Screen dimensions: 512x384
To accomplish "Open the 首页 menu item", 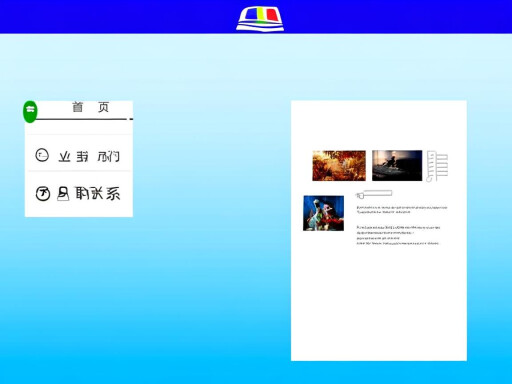I will 91,107.
